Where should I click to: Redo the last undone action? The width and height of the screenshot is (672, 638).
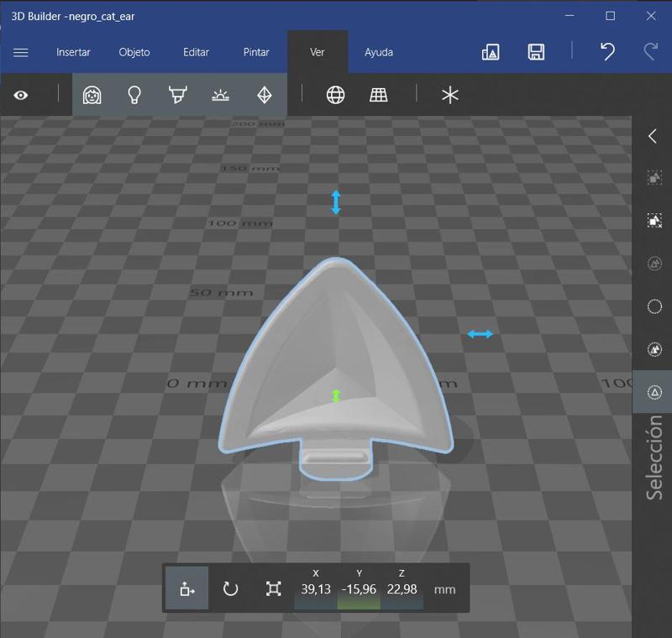point(651,52)
